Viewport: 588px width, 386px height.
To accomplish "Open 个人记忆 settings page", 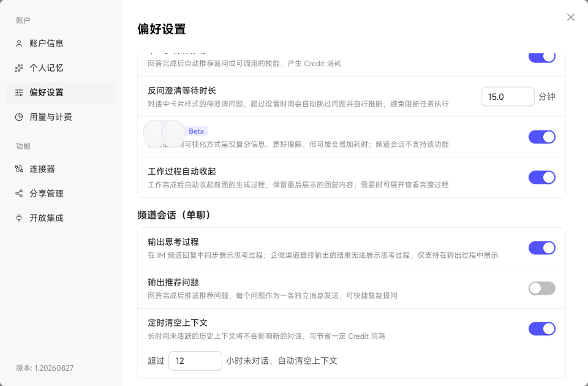I will click(x=61, y=68).
